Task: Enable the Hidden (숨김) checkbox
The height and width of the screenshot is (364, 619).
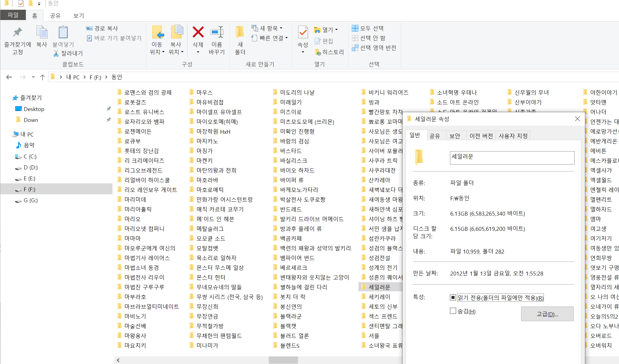Action: coord(453,311)
